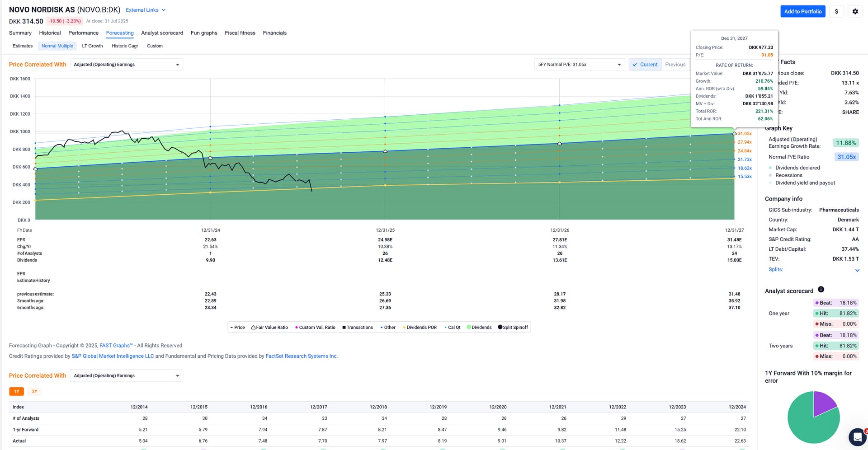The image size is (868, 450).
Task: Click the Transactions black square legend icon
Action: click(344, 328)
